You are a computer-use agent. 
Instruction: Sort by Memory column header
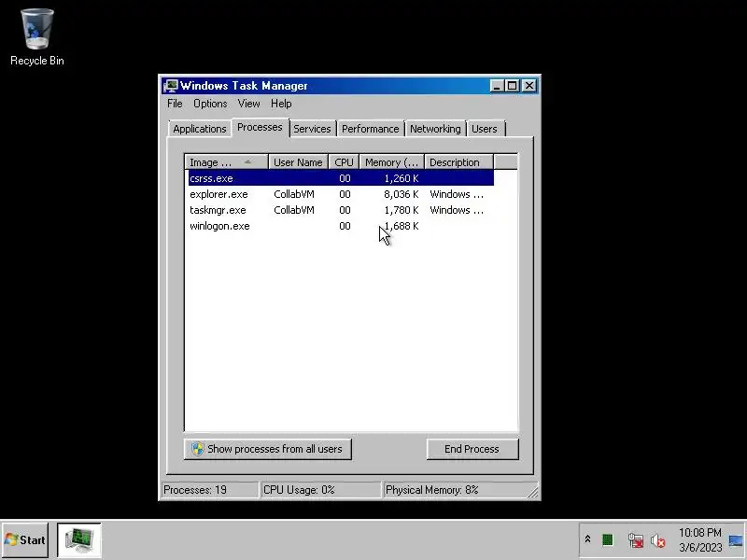(391, 162)
